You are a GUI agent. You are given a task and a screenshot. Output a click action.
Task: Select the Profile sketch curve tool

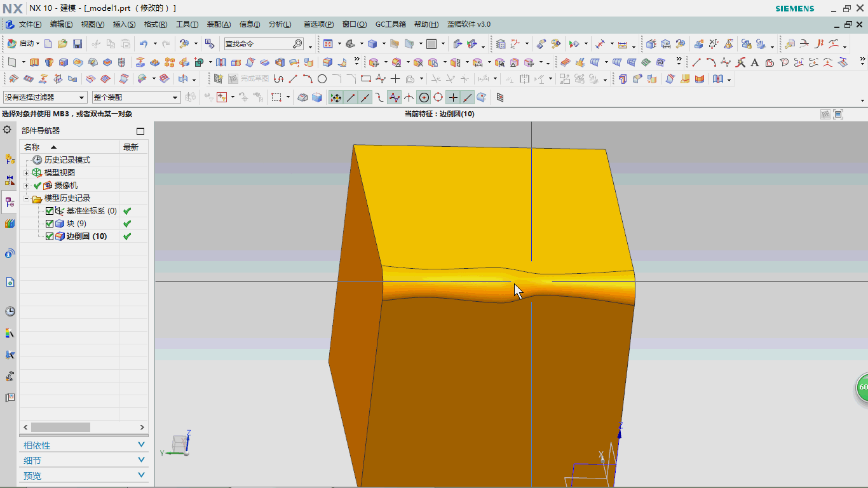click(x=278, y=79)
